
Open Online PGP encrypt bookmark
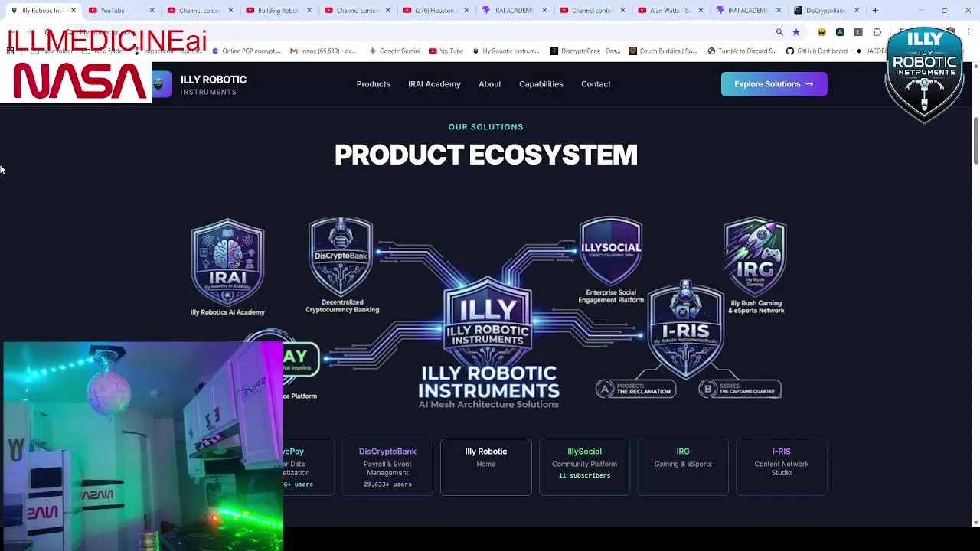247,51
